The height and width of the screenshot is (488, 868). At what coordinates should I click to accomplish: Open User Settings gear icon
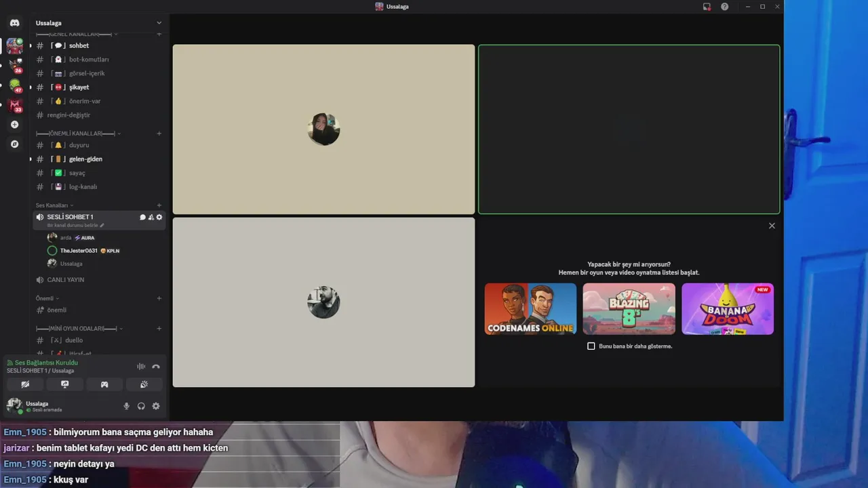point(156,406)
